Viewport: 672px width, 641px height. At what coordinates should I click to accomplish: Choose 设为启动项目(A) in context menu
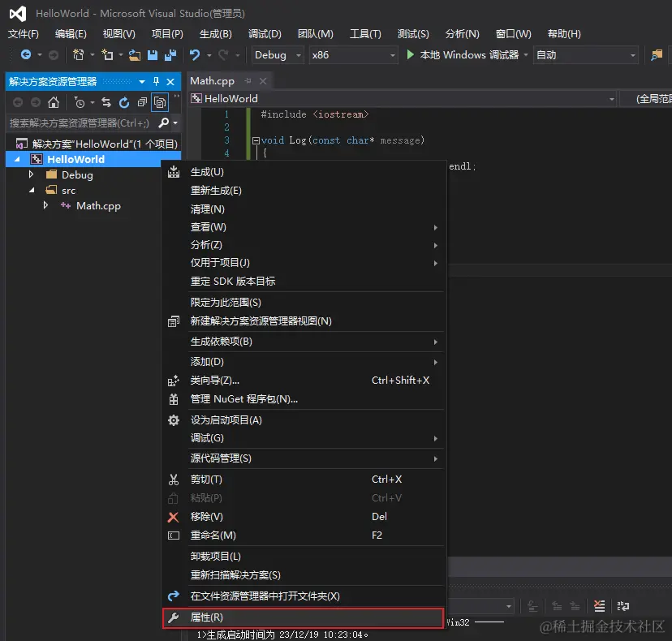[303, 420]
